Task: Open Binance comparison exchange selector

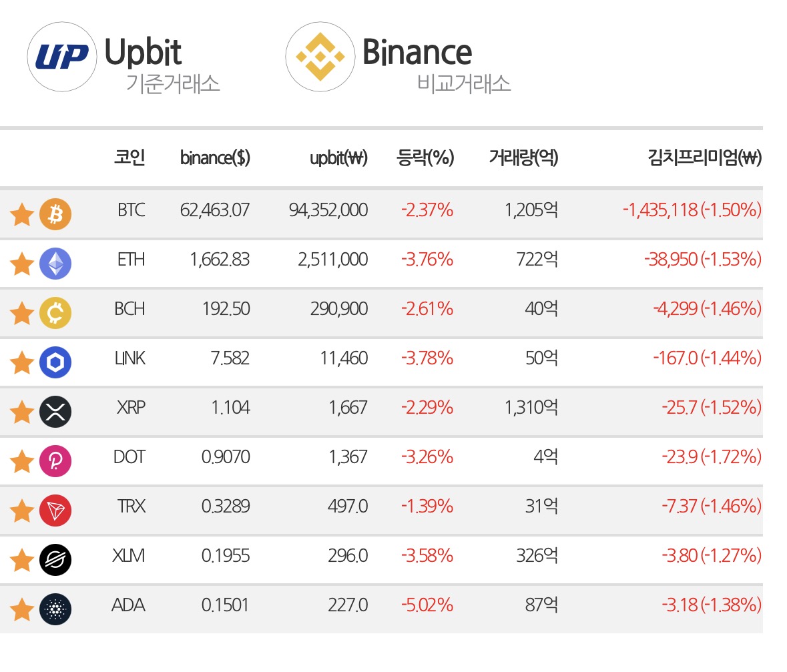Action: (399, 57)
